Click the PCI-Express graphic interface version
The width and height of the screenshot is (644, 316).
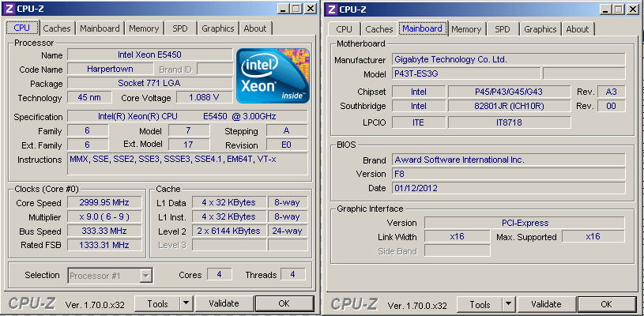[x=525, y=223]
